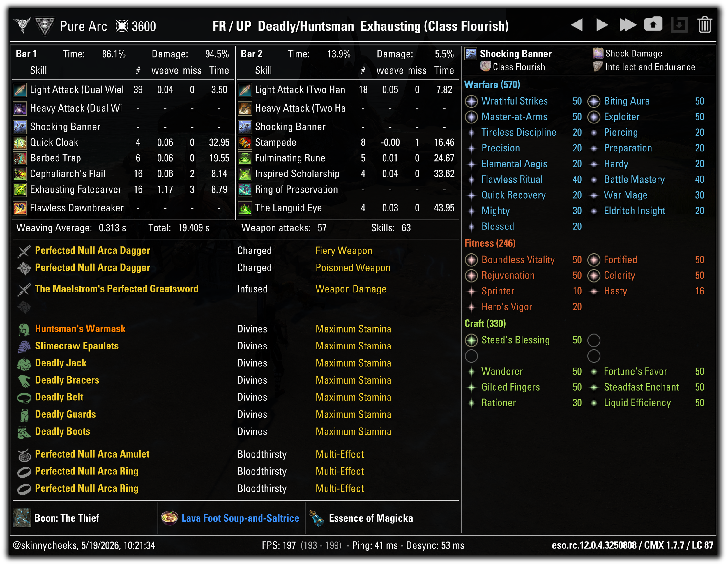Click the Fitness (246) heading

pyautogui.click(x=490, y=243)
